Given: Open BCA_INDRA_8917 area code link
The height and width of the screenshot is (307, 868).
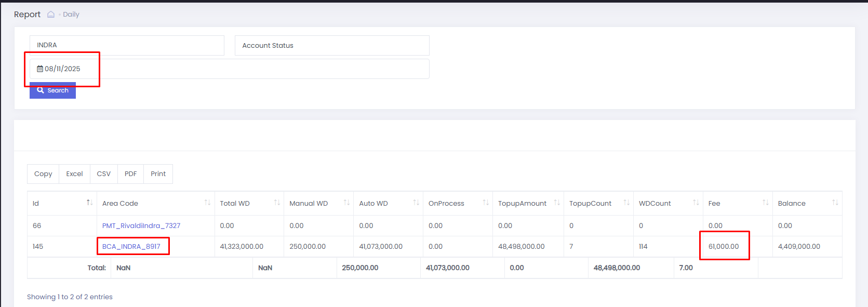Looking at the screenshot, I should pyautogui.click(x=131, y=246).
